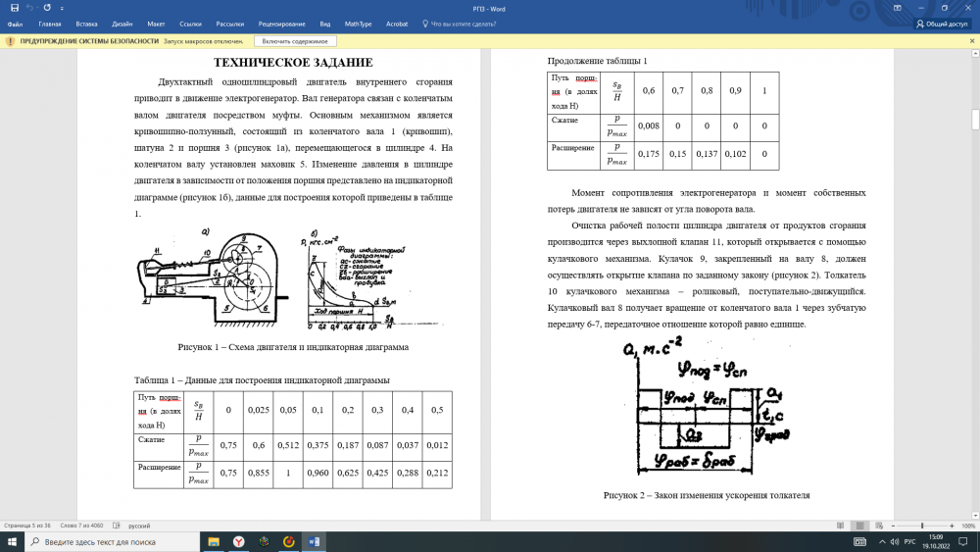Click the Save icon in the title bar
The width and height of the screenshot is (980, 552).
[x=14, y=7]
